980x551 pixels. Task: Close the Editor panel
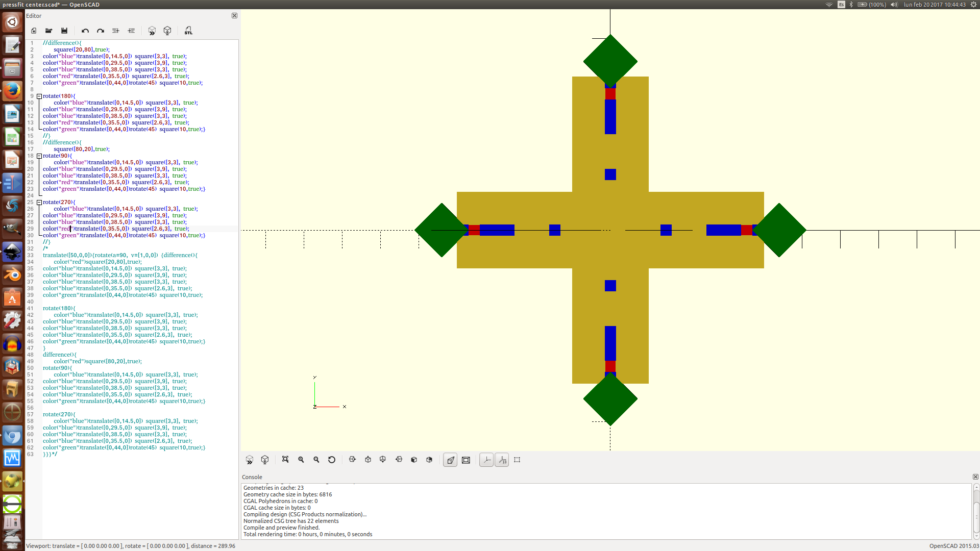[x=234, y=16]
